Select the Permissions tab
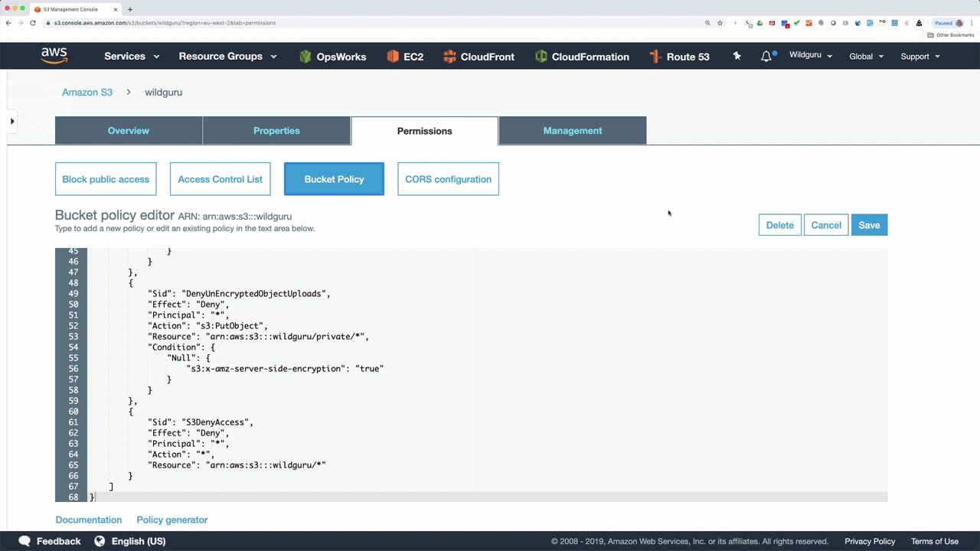 [x=424, y=131]
